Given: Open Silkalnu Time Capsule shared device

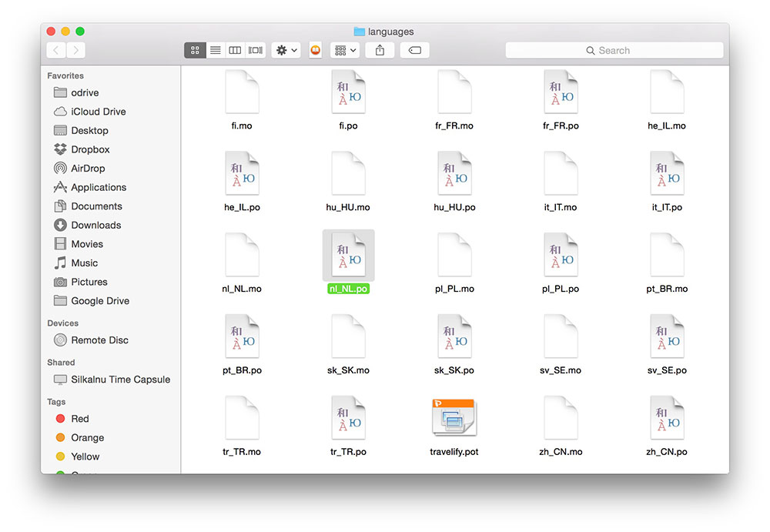Looking at the screenshot, I should tap(120, 380).
